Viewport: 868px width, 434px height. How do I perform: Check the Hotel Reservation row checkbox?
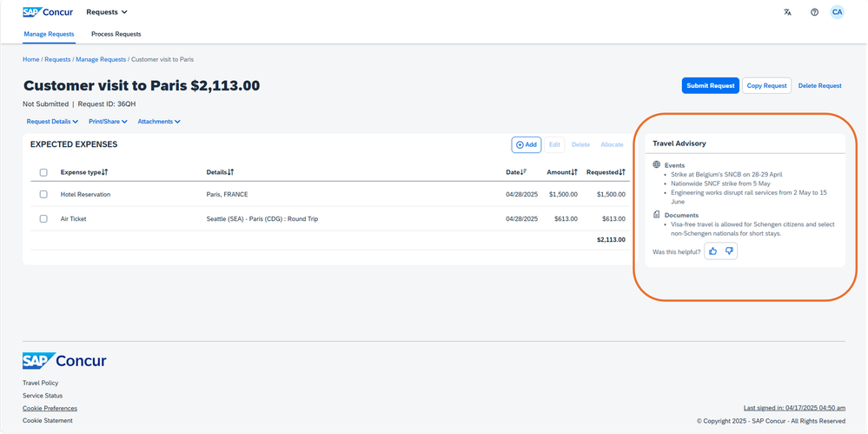coord(43,195)
